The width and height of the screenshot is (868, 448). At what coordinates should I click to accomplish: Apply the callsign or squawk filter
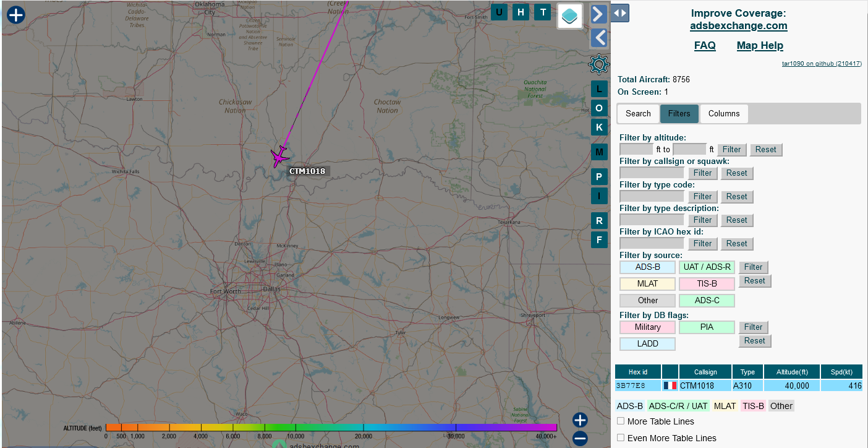702,173
